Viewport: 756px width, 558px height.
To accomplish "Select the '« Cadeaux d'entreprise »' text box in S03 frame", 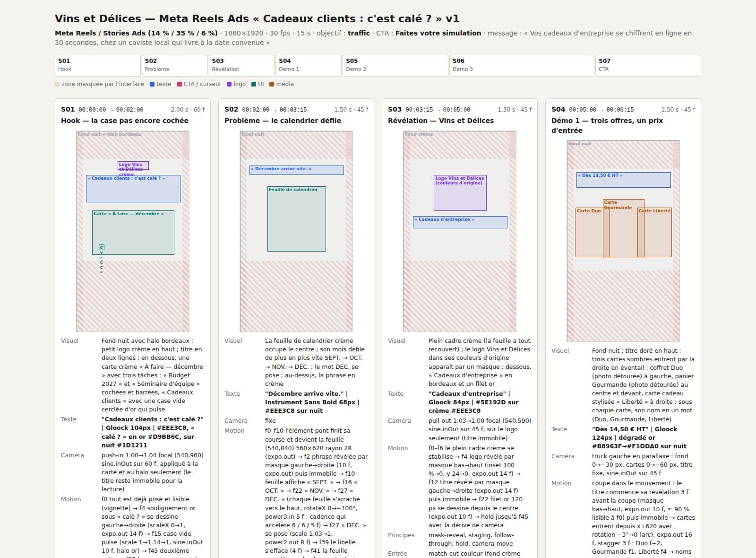I will (460, 222).
